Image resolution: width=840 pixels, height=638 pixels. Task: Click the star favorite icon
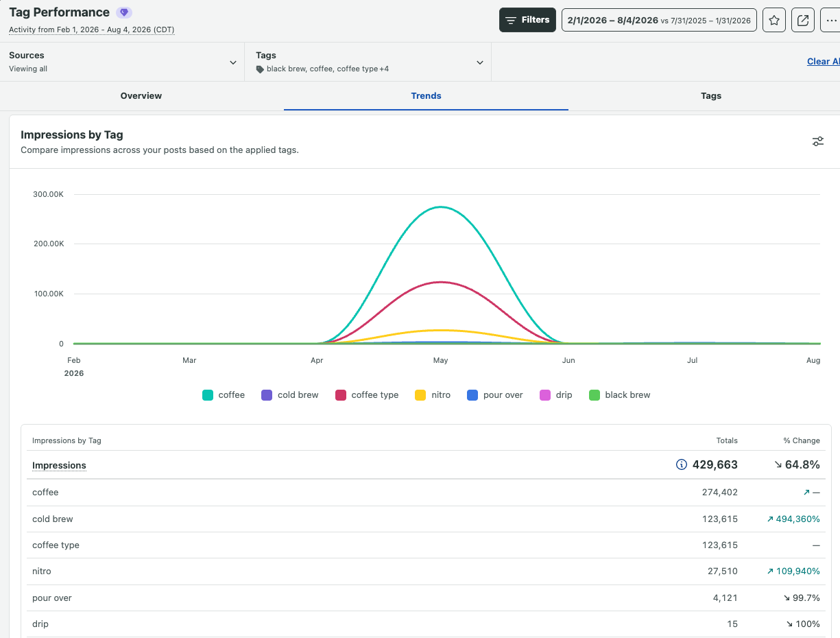pos(774,20)
